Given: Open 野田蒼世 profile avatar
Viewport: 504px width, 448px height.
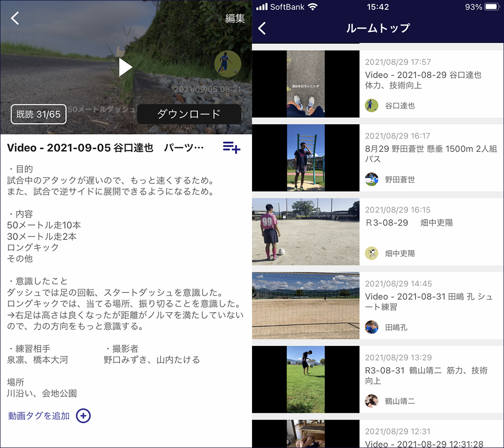Looking at the screenshot, I should click(371, 179).
